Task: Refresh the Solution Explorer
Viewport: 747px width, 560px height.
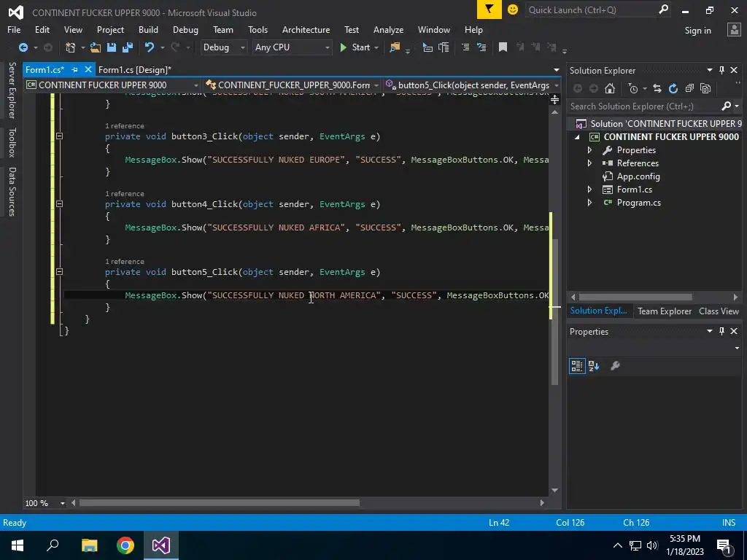Action: [673, 88]
